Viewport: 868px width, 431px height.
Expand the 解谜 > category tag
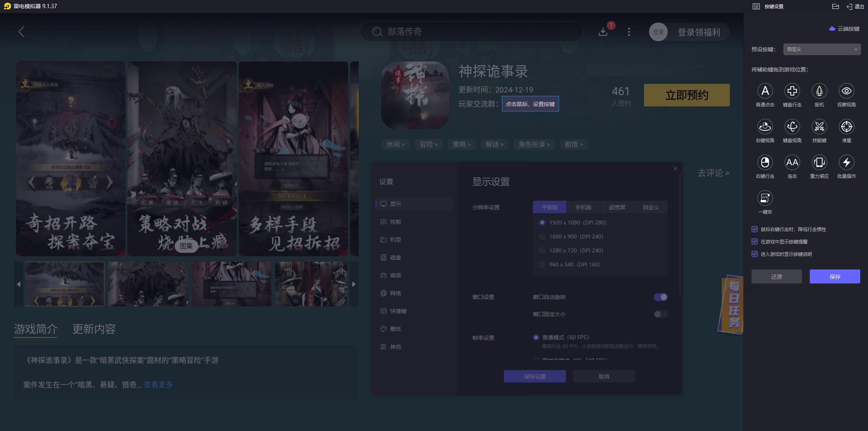[495, 144]
